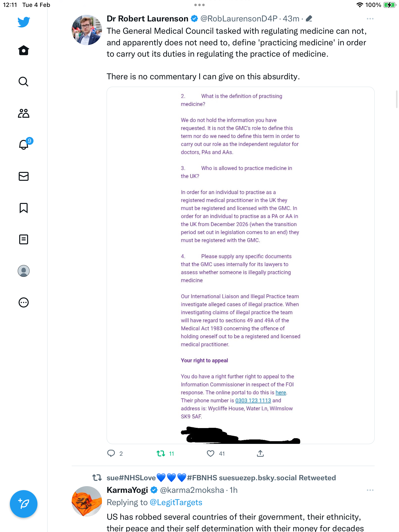The height and width of the screenshot is (532, 399).
Task: Compose a new tweet with feather button
Action: [x=24, y=504]
